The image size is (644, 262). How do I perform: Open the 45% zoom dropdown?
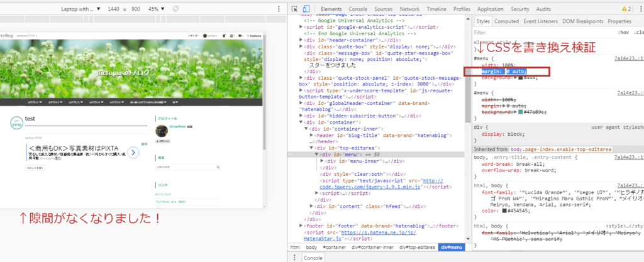tap(157, 9)
